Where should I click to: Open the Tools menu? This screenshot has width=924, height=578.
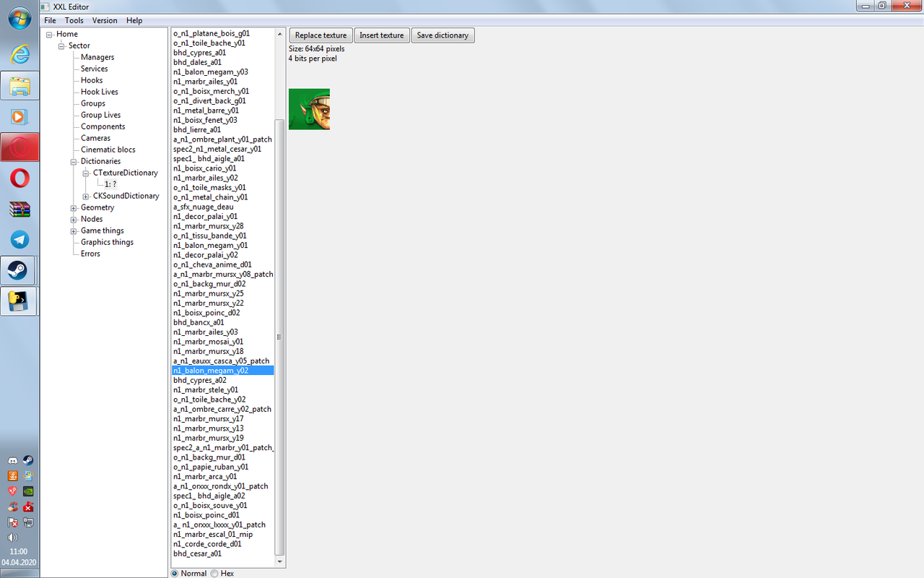point(74,20)
